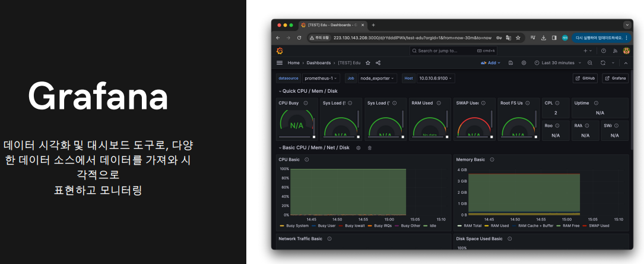
Task: Go to Dashboards breadcrumb
Action: 318,63
